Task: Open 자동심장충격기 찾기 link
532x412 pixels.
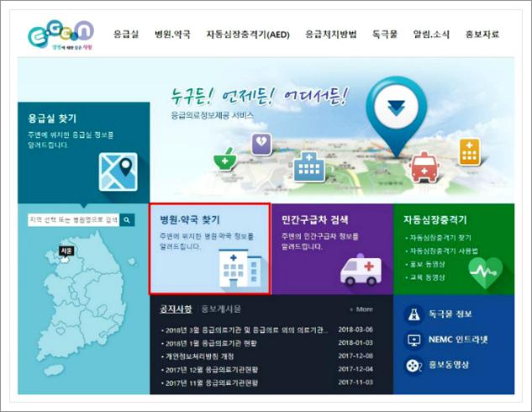Action: 440,238
